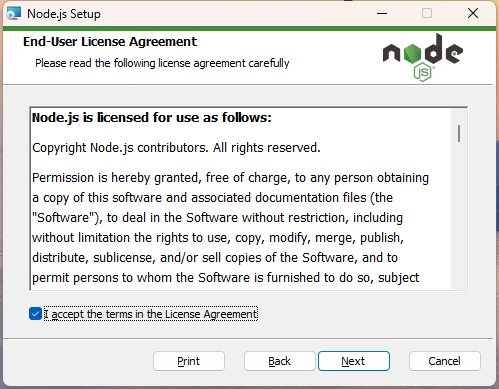Print the license agreement

pyautogui.click(x=189, y=361)
